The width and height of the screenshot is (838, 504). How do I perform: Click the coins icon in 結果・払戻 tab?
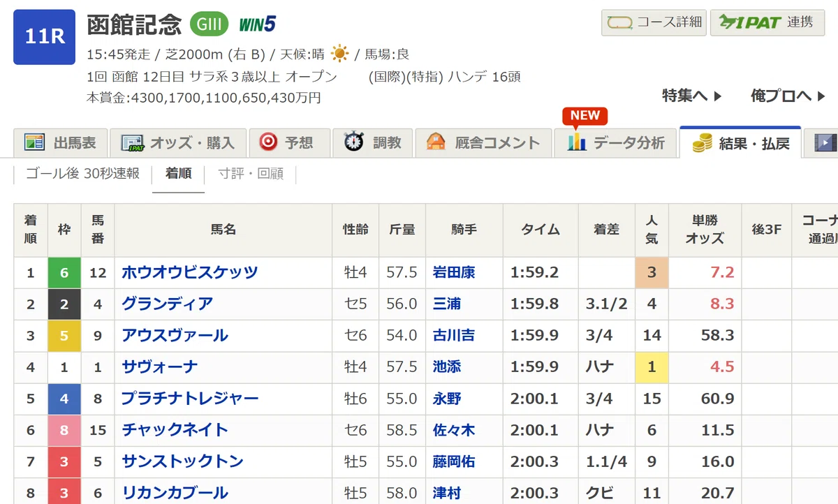701,143
